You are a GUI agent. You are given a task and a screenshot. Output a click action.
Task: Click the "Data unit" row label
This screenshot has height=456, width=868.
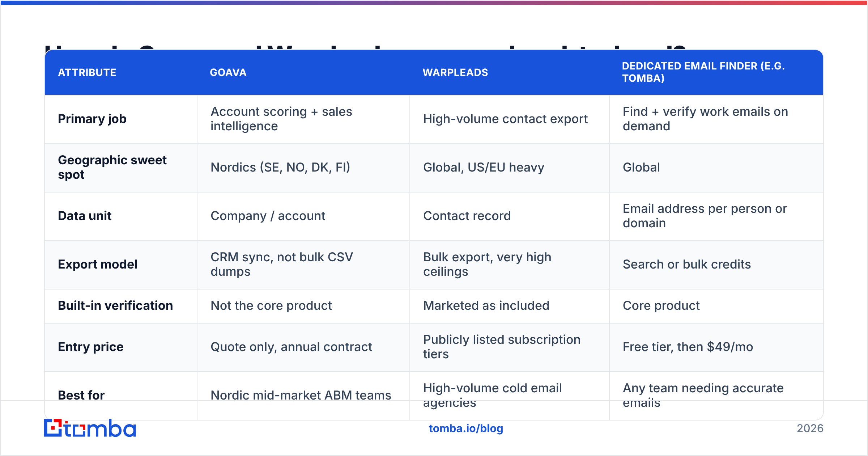point(85,216)
